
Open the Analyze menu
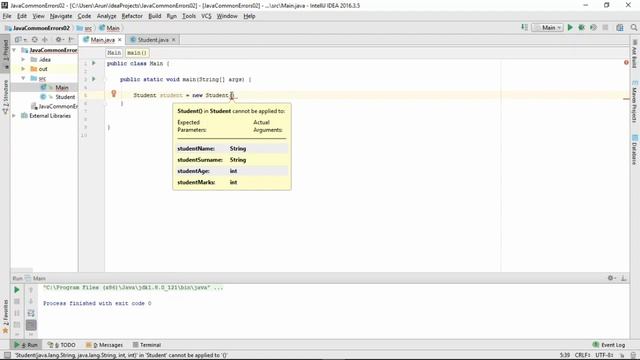click(x=107, y=16)
